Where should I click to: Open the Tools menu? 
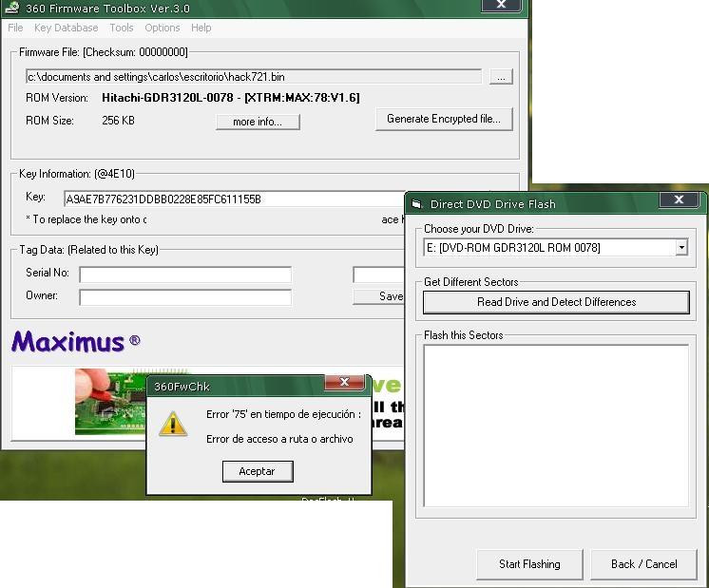tap(122, 28)
